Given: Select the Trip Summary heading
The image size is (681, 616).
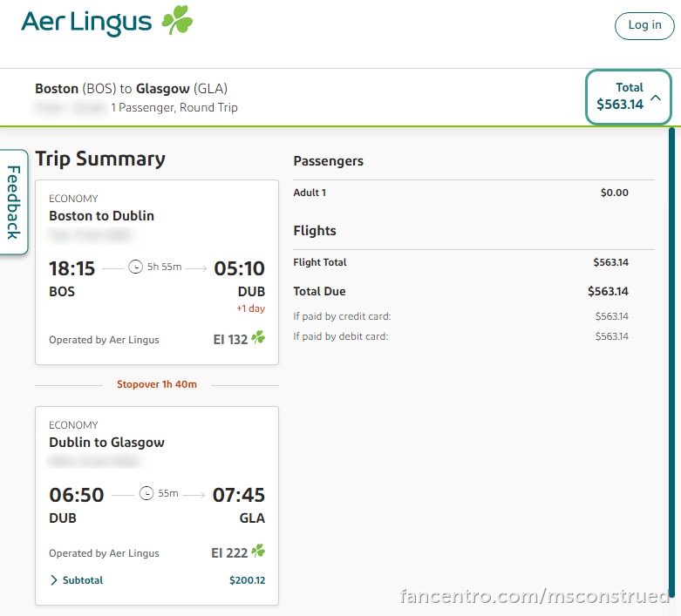Looking at the screenshot, I should (100, 159).
